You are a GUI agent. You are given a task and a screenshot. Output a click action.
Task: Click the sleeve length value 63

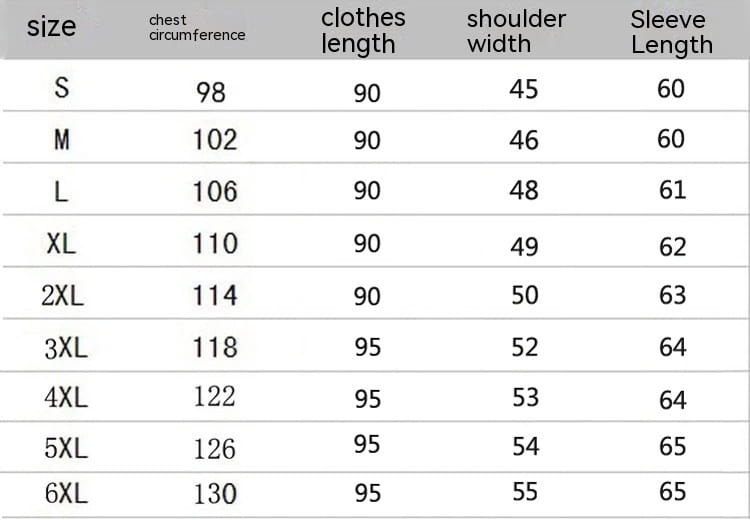click(672, 295)
